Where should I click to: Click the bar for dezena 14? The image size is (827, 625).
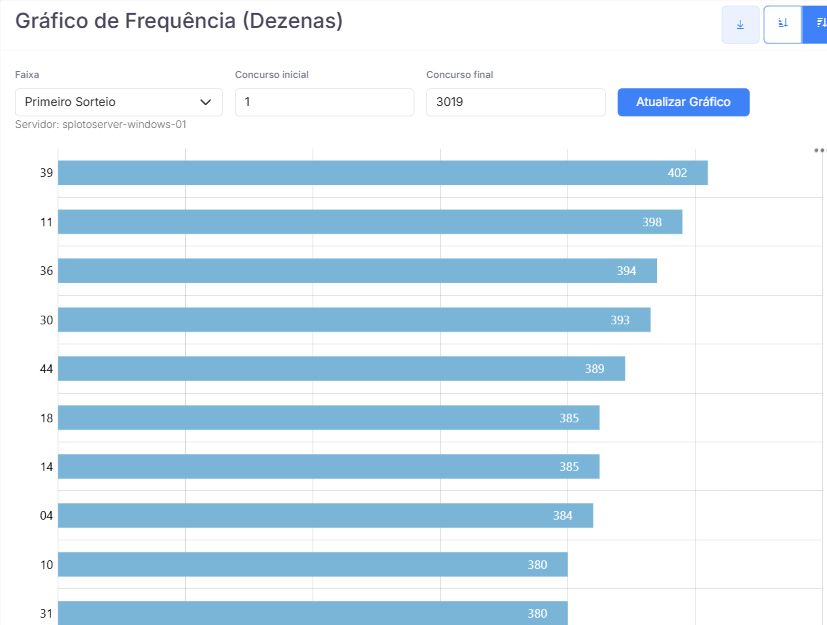click(x=329, y=466)
